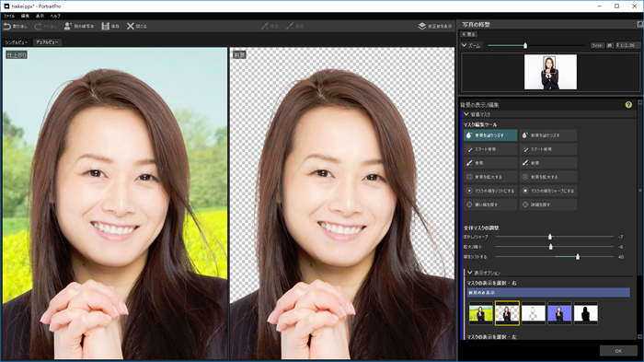
Task: Click the -7 blur/sharpen value
Action: pos(621,237)
